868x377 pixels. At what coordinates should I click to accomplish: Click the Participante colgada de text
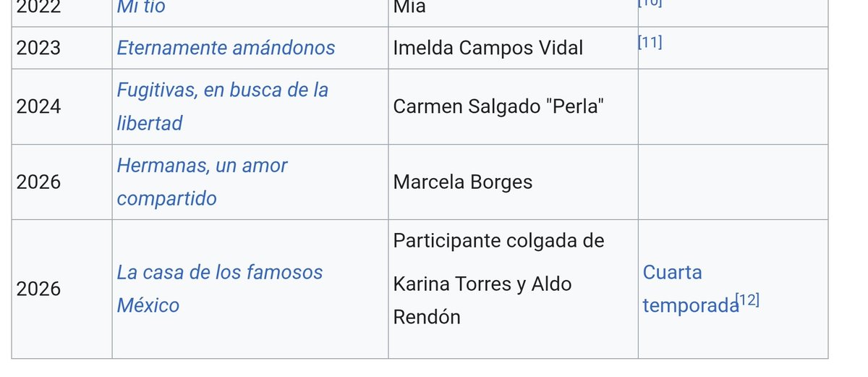pos(498,240)
